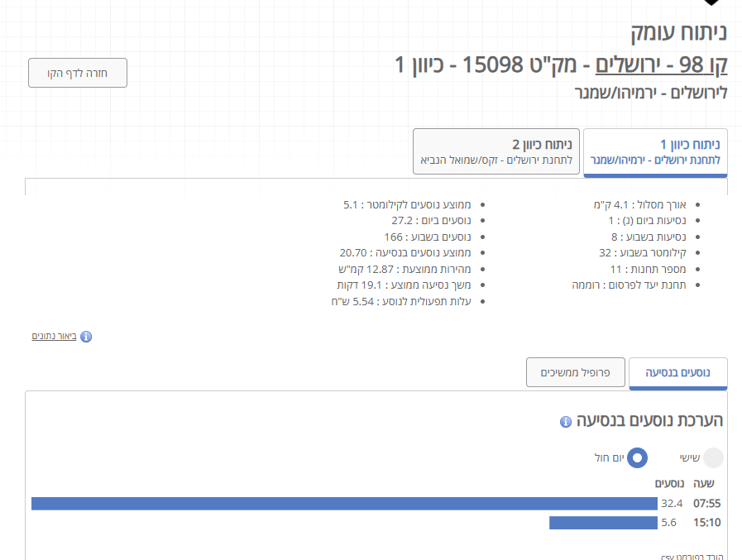Select the שישי radio button
The image size is (742, 560).
713,457
